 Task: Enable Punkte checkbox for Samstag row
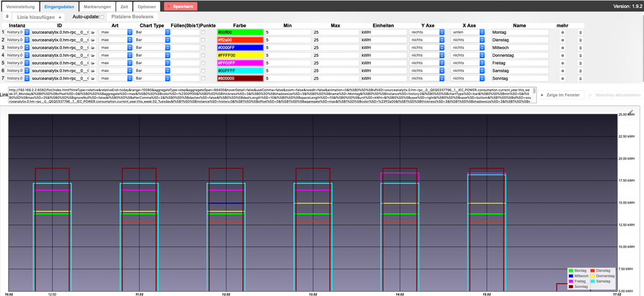[203, 70]
